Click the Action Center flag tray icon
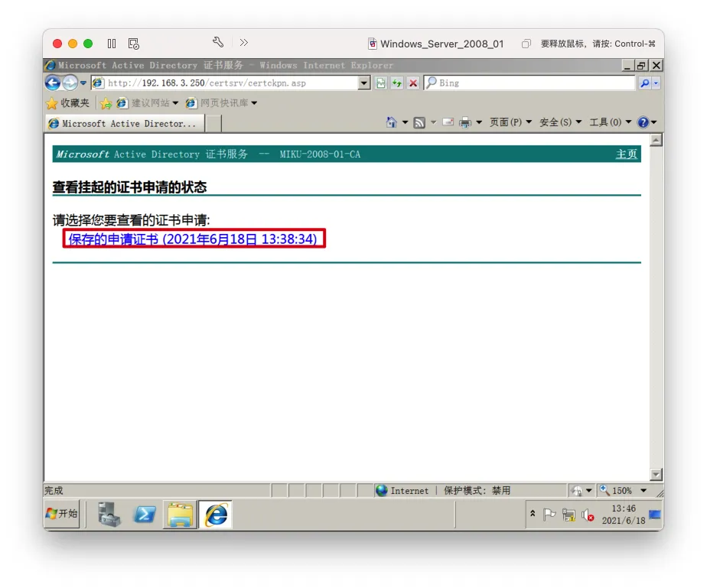This screenshot has height=588, width=707. pyautogui.click(x=549, y=514)
